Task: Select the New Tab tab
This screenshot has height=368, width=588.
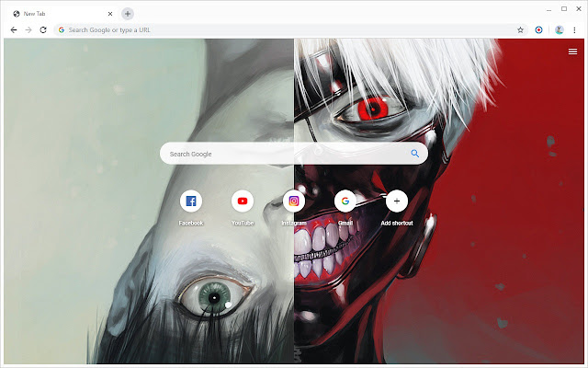Action: tap(62, 14)
